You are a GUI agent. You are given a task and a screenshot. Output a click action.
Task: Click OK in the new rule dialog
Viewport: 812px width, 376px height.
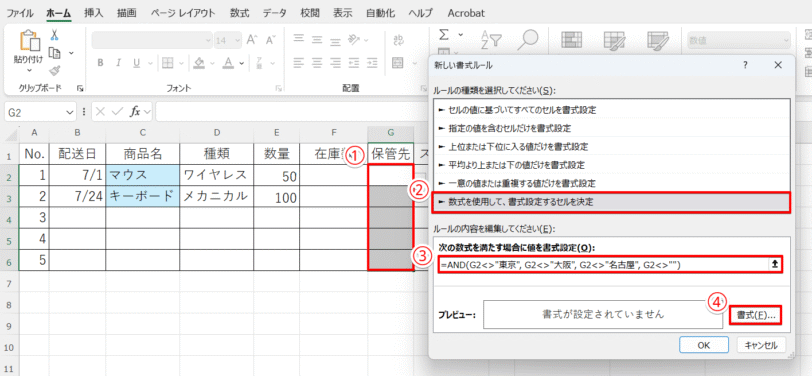coord(704,344)
